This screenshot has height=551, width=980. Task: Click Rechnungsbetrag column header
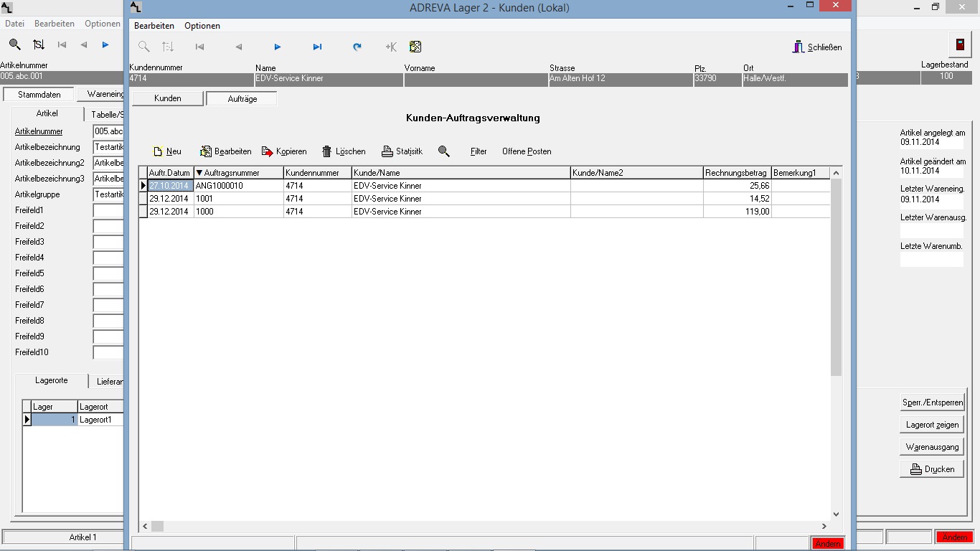tap(737, 173)
